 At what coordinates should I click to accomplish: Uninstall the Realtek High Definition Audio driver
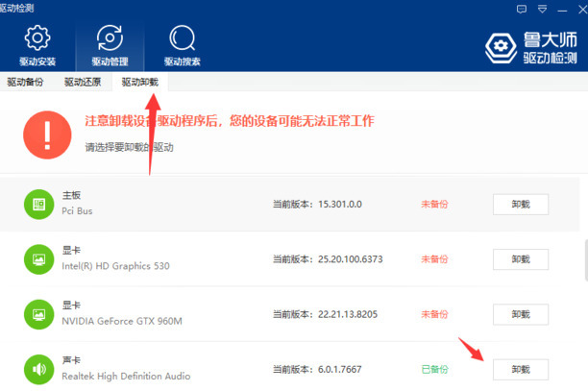[521, 370]
